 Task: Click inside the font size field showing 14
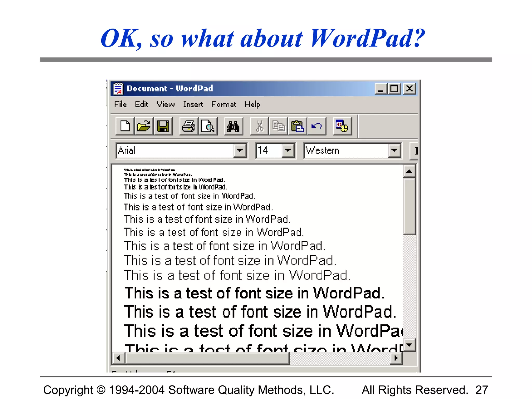click(x=269, y=150)
